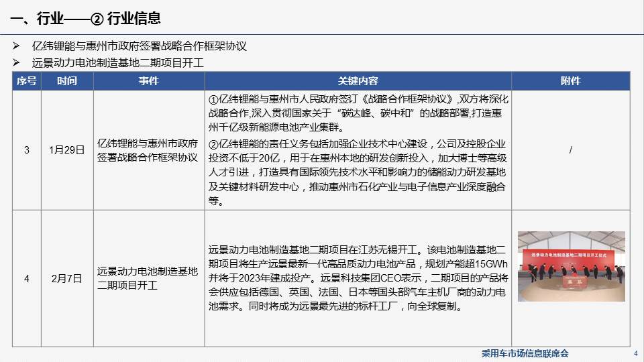Click the 事件 column header
Viewport: 644px width, 362px height.
coord(149,81)
